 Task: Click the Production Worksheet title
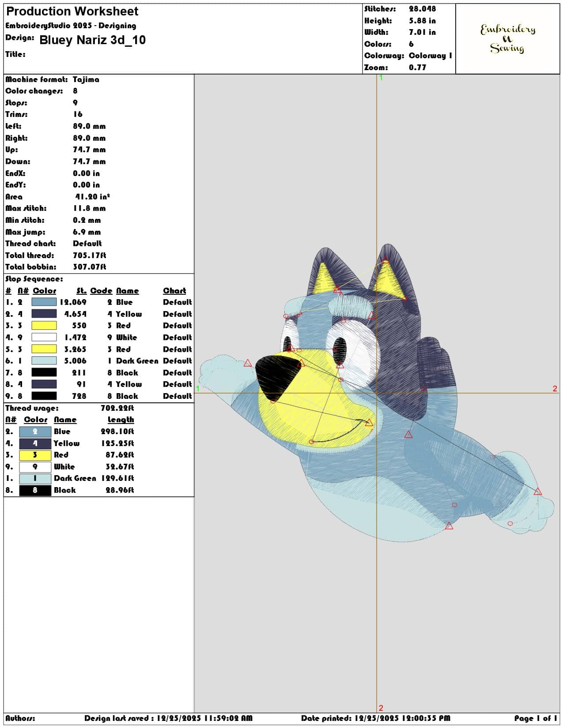(72, 11)
